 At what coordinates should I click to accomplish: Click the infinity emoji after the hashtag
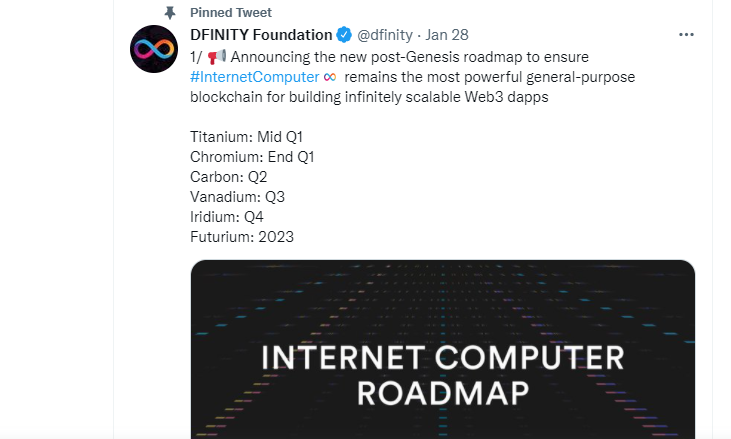click(x=330, y=77)
